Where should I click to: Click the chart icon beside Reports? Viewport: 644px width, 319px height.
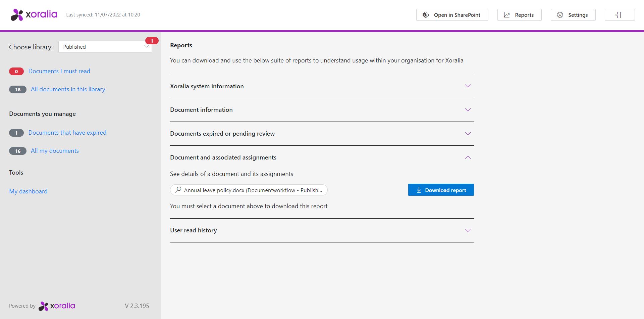click(x=507, y=15)
